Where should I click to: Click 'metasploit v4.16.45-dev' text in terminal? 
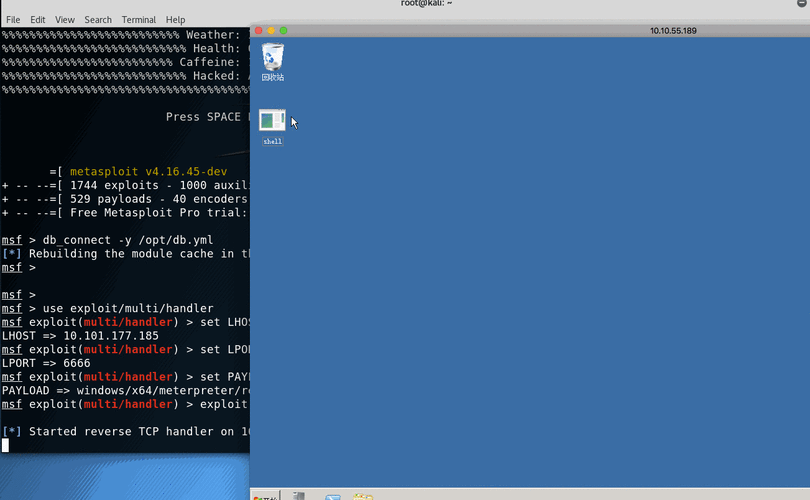148,171
